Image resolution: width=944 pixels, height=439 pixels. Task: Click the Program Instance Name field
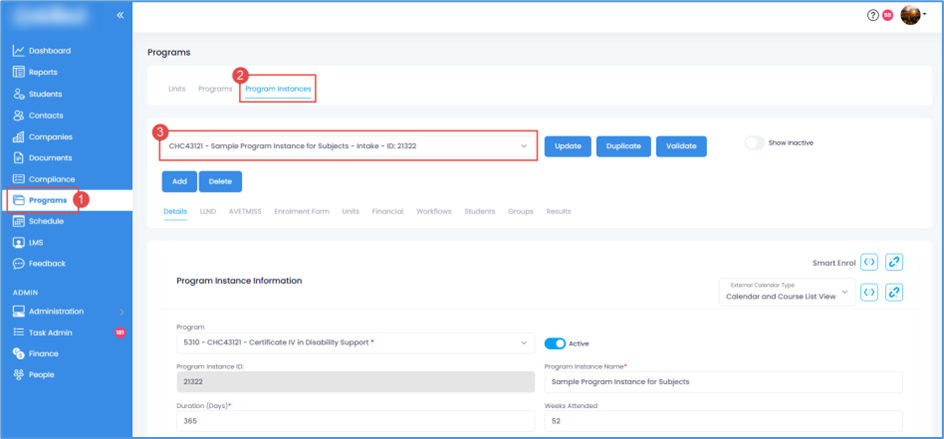coord(723,382)
